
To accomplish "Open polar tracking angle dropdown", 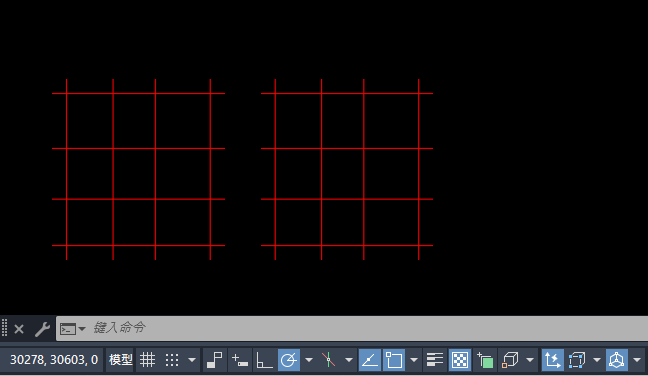I will coord(309,360).
